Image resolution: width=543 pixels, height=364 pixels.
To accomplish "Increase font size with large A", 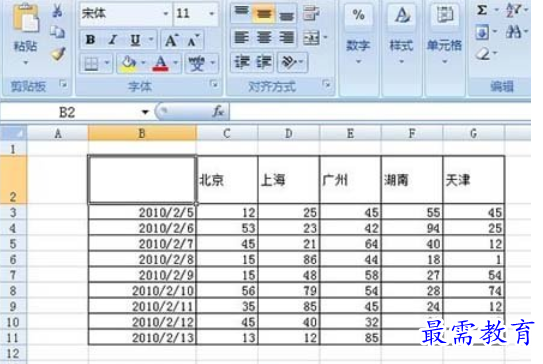I will click(x=171, y=40).
